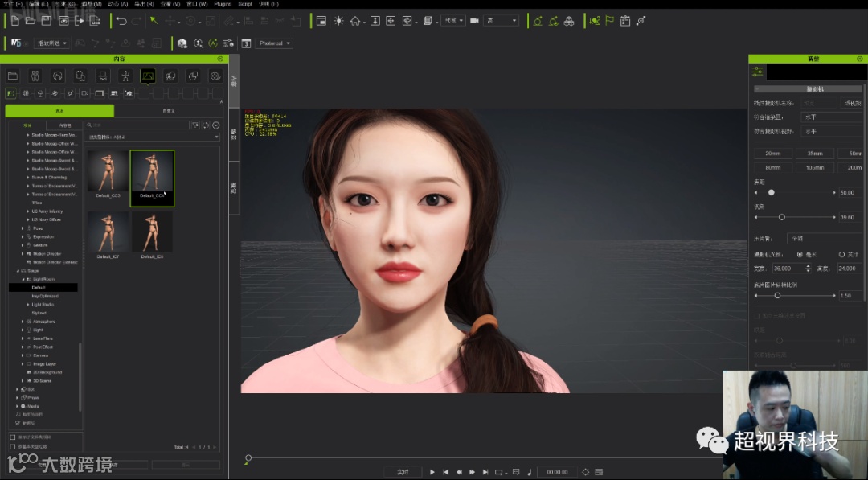Click the 35mm lens preset button
The image size is (868, 480).
(x=815, y=153)
